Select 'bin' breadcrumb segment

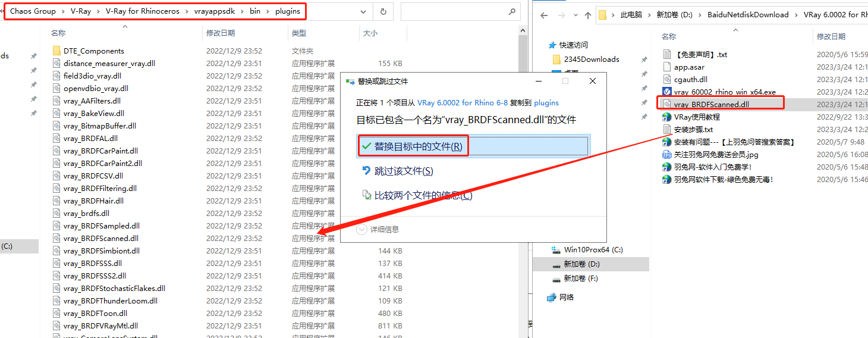(255, 11)
